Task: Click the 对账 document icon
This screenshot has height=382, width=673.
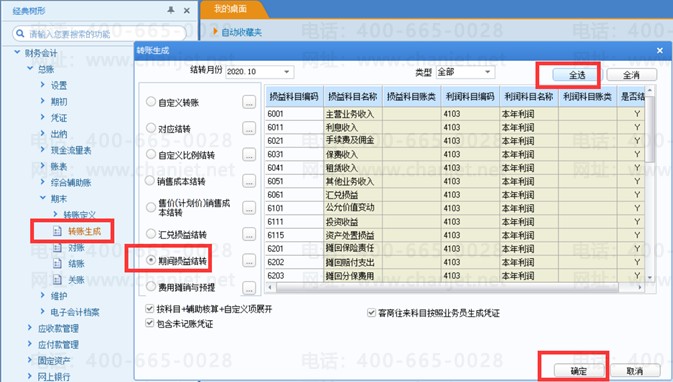Action: (57, 248)
